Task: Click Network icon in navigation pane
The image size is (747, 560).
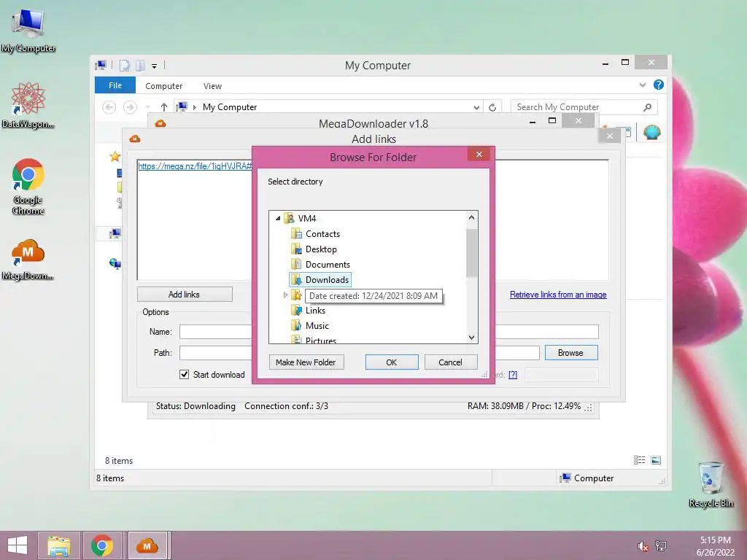Action: [115, 263]
